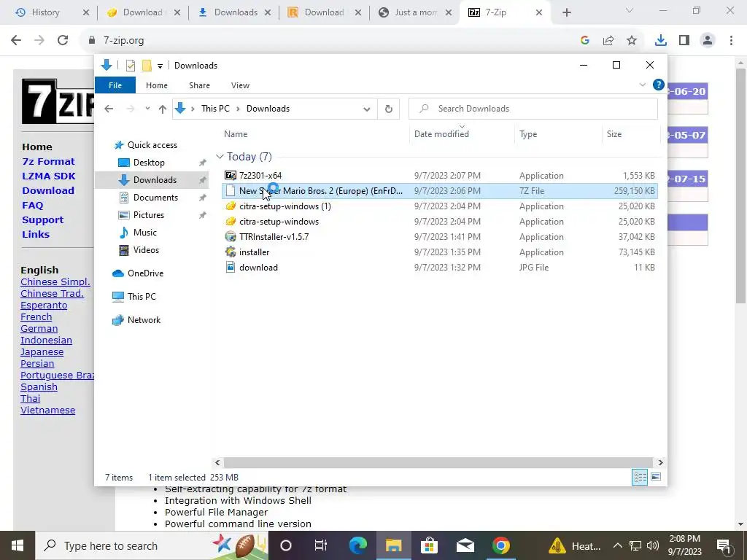This screenshot has height=560, width=747.
Task: Open the Home ribbon tab
Action: point(157,85)
